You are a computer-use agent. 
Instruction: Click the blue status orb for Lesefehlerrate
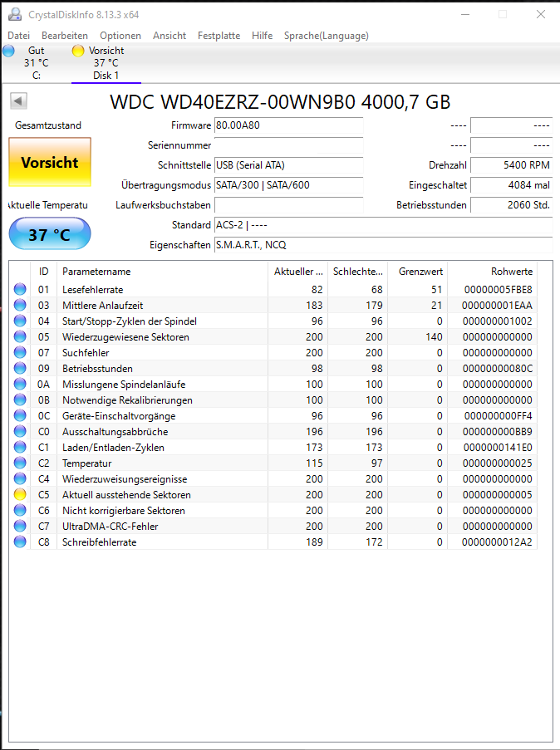pos(20,289)
